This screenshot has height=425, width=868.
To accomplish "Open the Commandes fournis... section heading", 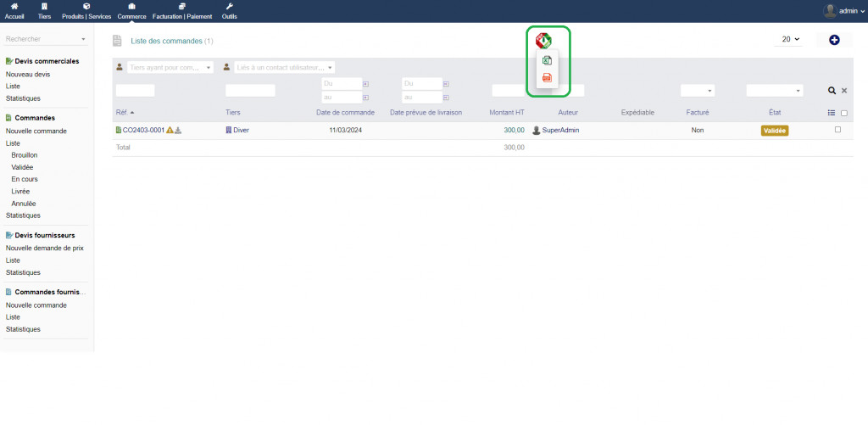I will tap(51, 292).
